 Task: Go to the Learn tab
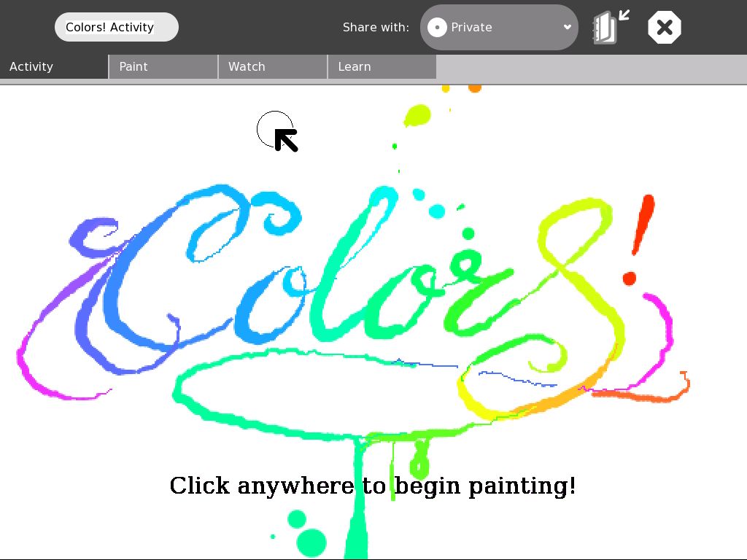382,66
